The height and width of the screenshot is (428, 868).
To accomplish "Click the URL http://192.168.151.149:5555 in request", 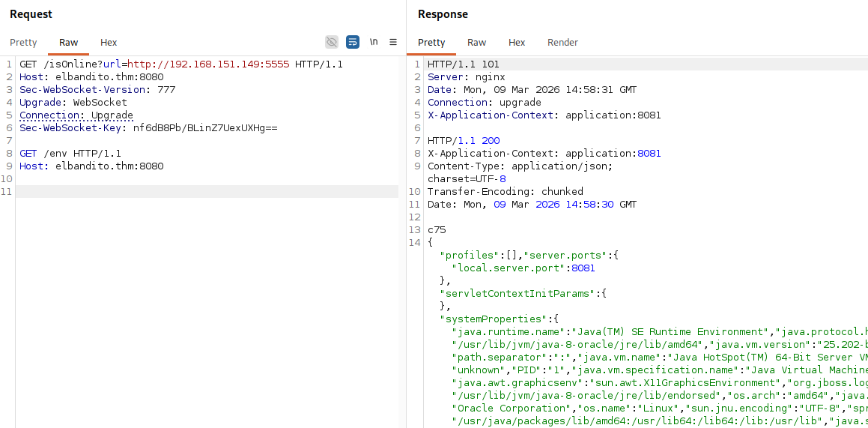I will pos(208,64).
